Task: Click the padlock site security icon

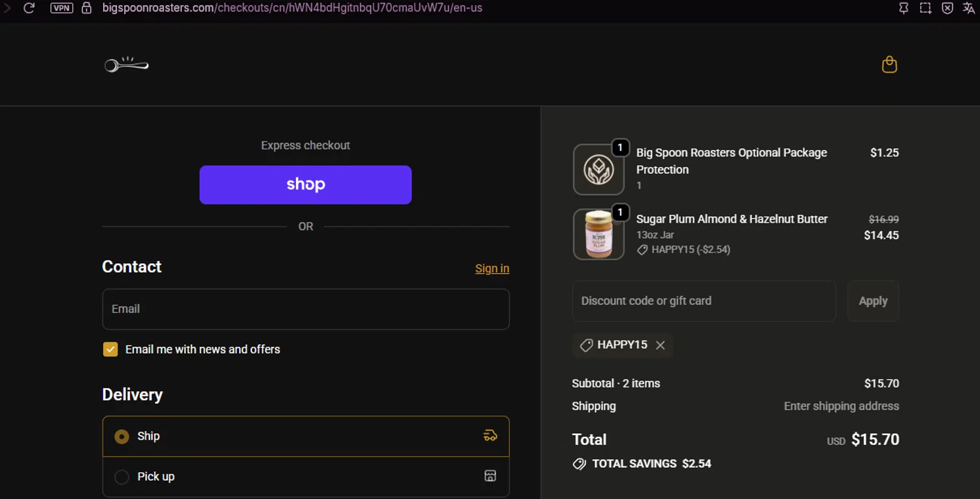Action: click(86, 8)
